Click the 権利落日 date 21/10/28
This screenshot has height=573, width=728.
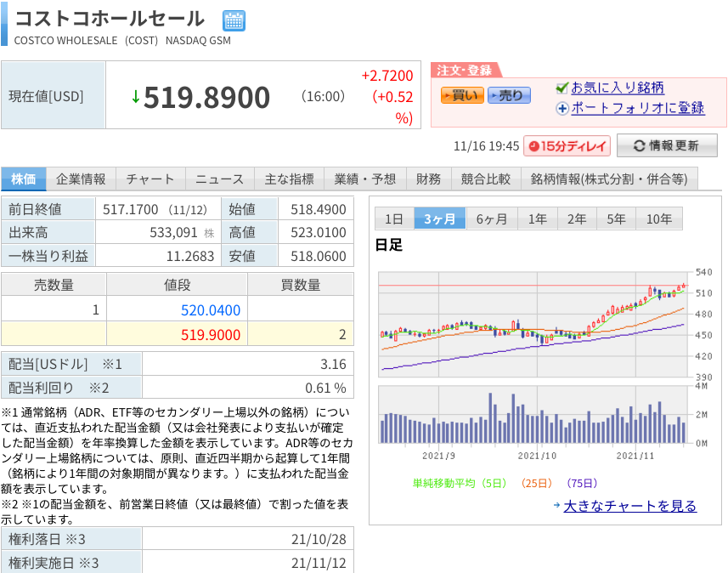[x=319, y=539]
